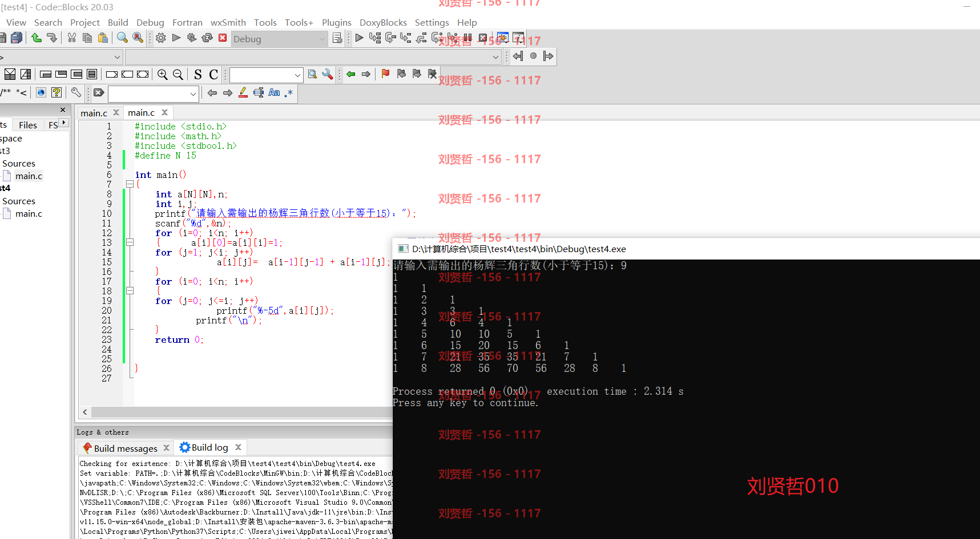Click the Step out debugger icon

pyautogui.click(x=421, y=38)
